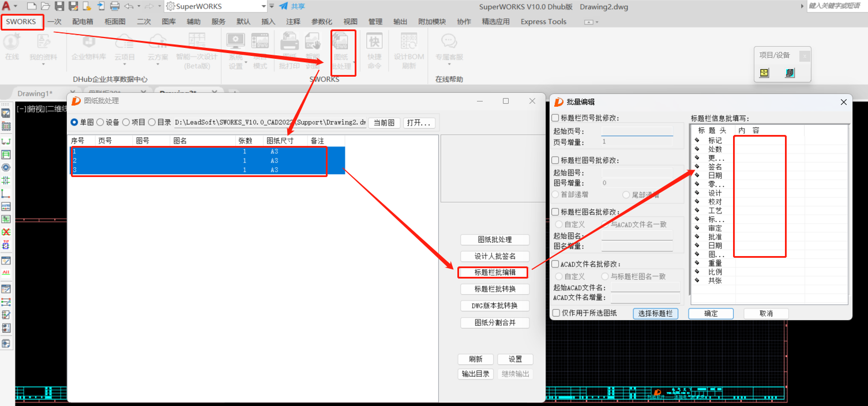The height and width of the screenshot is (406, 868).
Task: Click the New drawing icon in quick access
Action: click(32, 6)
